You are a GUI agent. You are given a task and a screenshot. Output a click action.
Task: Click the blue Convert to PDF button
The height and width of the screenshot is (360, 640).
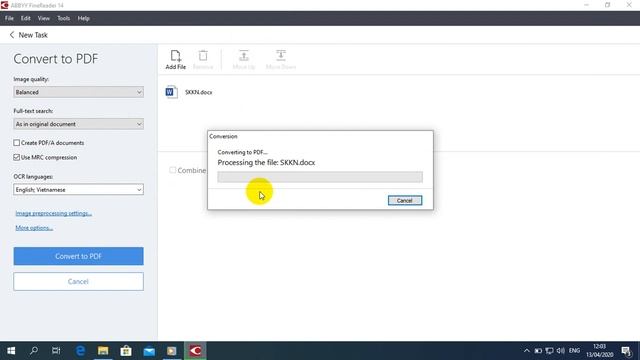(x=78, y=256)
